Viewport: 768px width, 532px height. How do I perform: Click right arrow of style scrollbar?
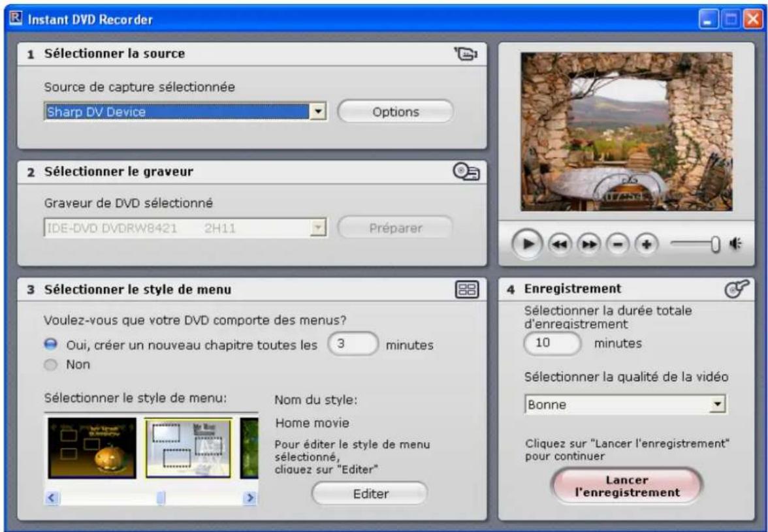[x=250, y=498]
